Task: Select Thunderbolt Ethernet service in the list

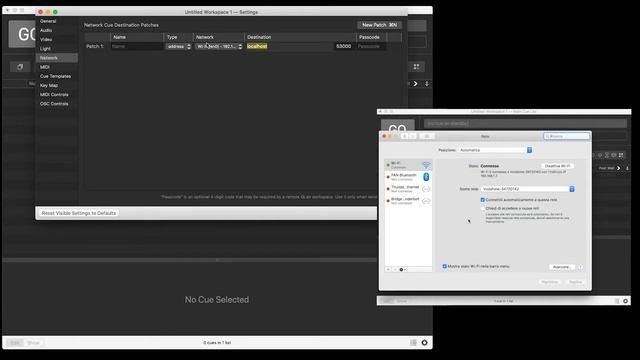Action: 408,189
